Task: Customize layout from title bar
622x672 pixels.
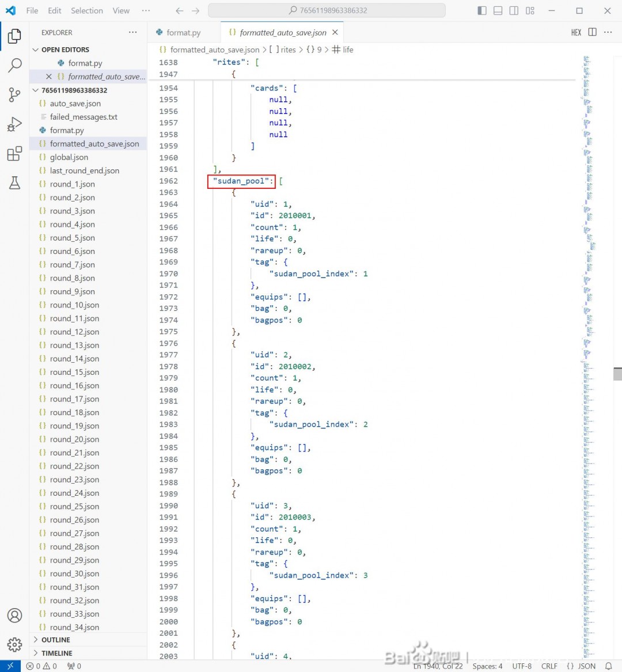Action: click(x=530, y=11)
